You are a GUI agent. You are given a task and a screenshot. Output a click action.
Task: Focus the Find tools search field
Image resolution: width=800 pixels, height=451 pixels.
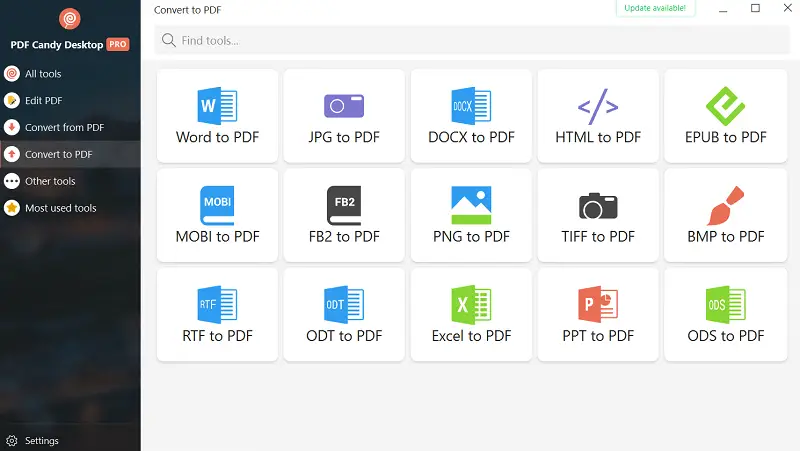[x=472, y=40]
